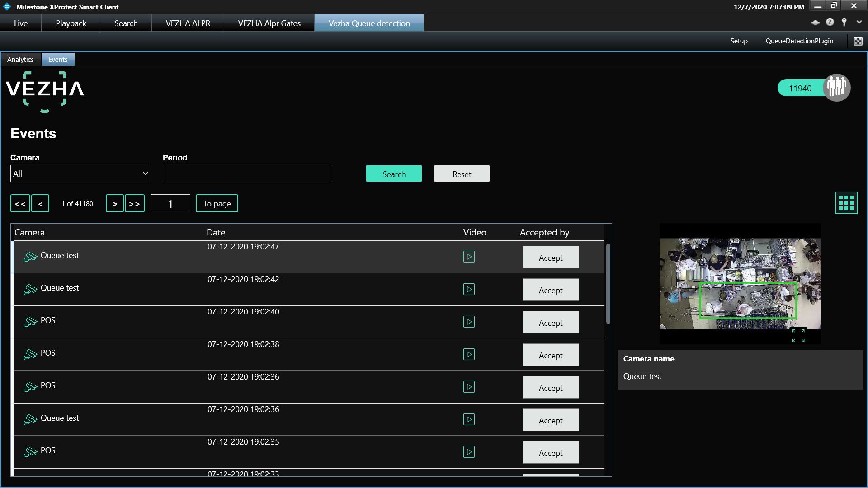Click the page number input field
Image resolution: width=868 pixels, height=488 pixels.
(x=170, y=203)
